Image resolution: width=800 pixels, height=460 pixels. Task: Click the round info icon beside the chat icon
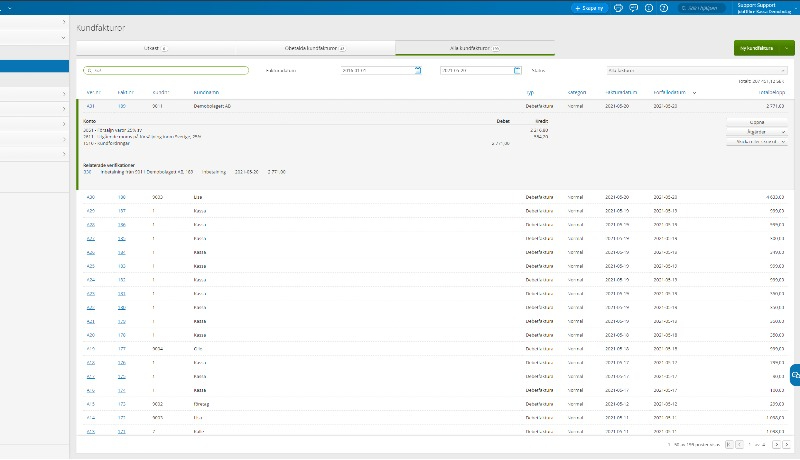click(x=649, y=8)
